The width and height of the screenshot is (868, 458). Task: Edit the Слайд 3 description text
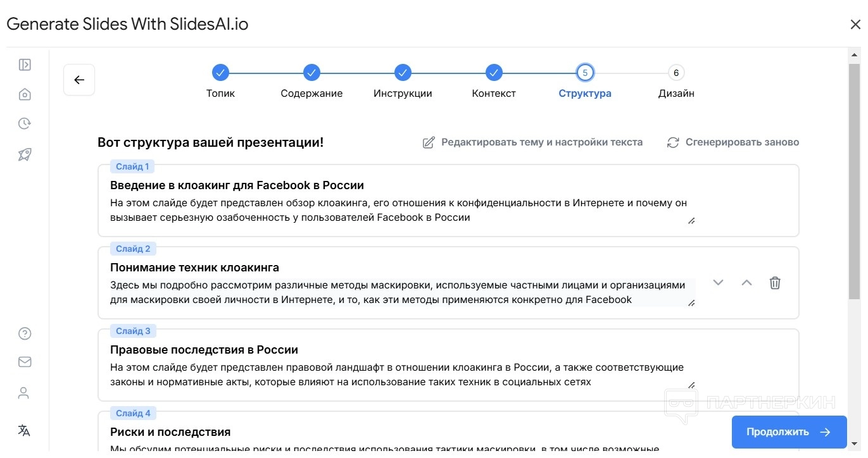tap(403, 374)
